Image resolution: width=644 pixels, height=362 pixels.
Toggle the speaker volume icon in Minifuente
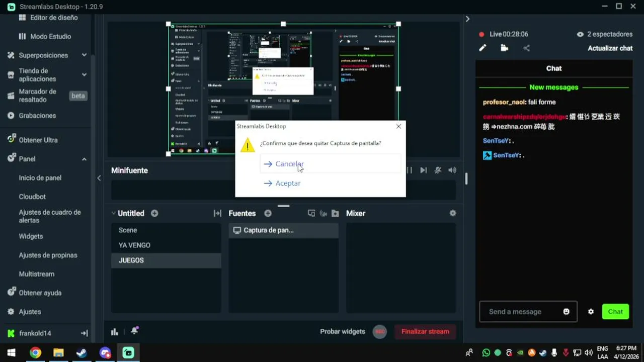tap(452, 170)
